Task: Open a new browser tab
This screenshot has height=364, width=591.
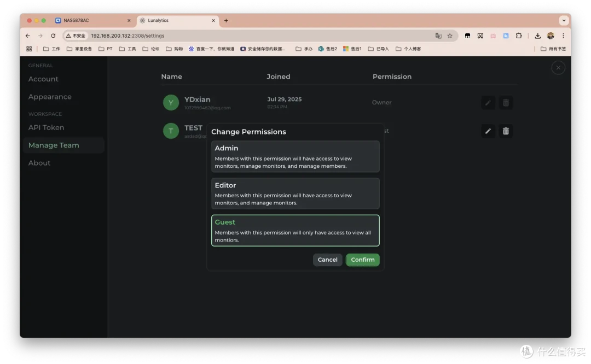Action: click(x=226, y=21)
